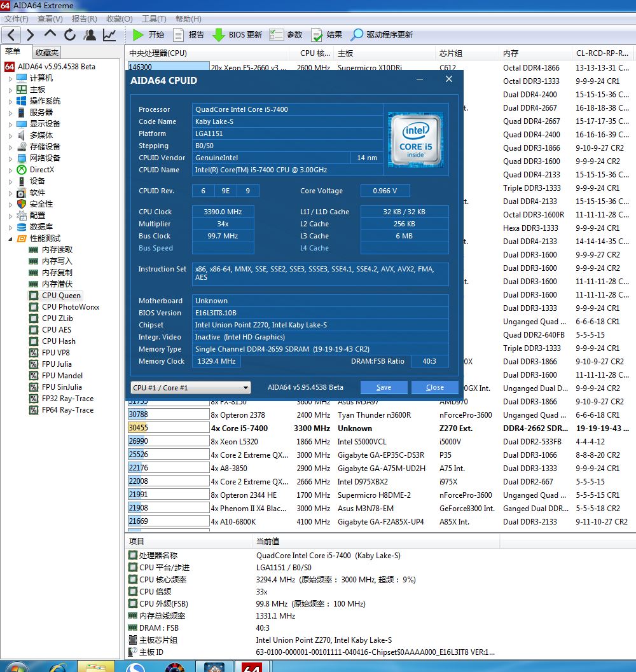636x672 pixels.
Task: Click the Close button in CPUID dialog
Action: [x=434, y=388]
